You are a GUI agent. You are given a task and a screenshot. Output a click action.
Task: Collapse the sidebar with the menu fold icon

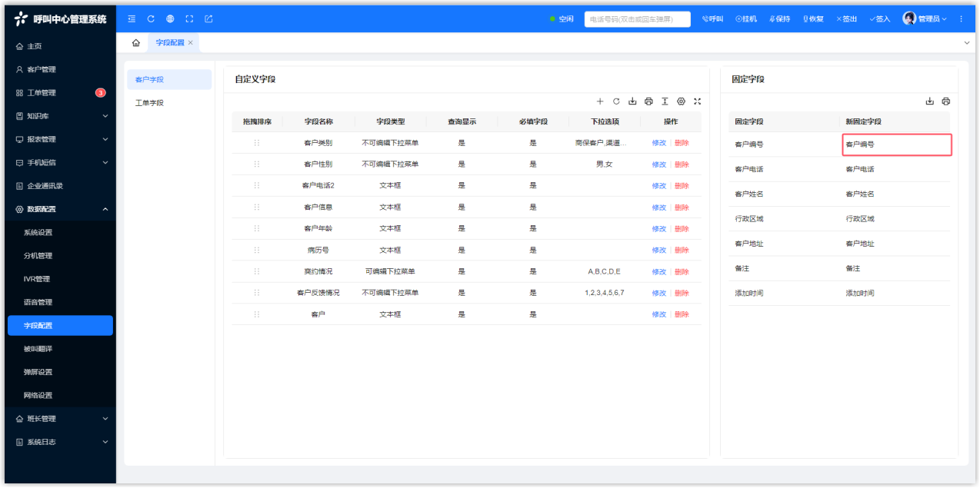(132, 18)
